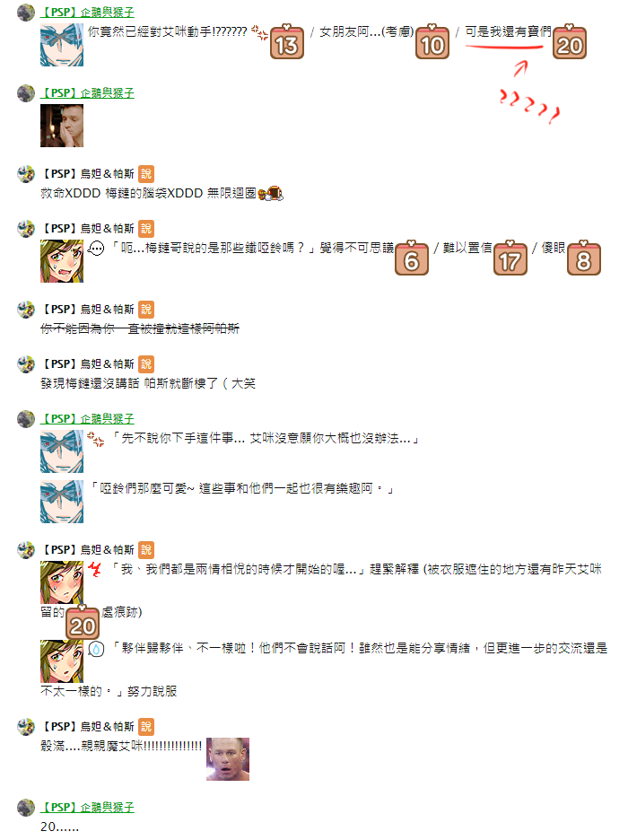This screenshot has width=628, height=840.
Task: Click the anger symbol emoticon in first post
Action: coord(259,33)
